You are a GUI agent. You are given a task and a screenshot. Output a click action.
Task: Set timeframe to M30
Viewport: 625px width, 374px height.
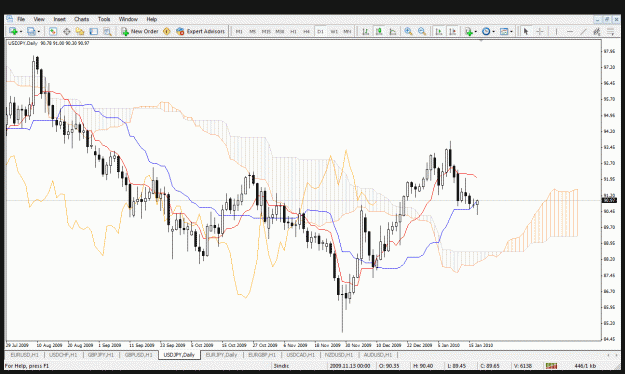280,31
